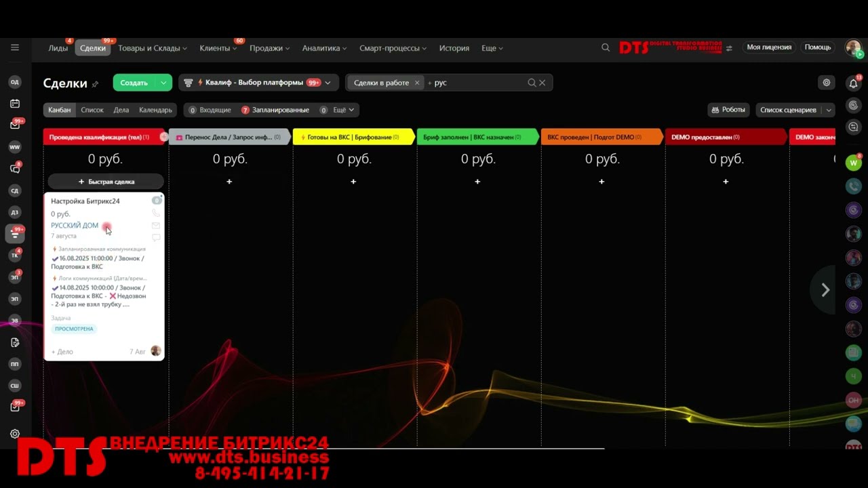Switch to the Список view
The width and height of the screenshot is (868, 488).
pos(92,110)
